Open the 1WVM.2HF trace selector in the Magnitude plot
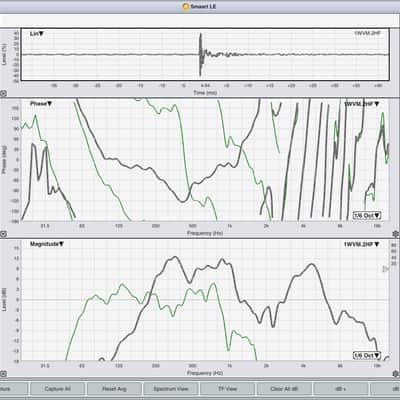The height and width of the screenshot is (400, 400). click(362, 244)
